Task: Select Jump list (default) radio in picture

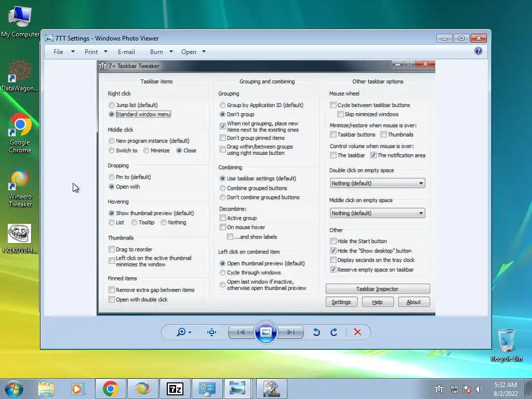Action: tap(111, 105)
